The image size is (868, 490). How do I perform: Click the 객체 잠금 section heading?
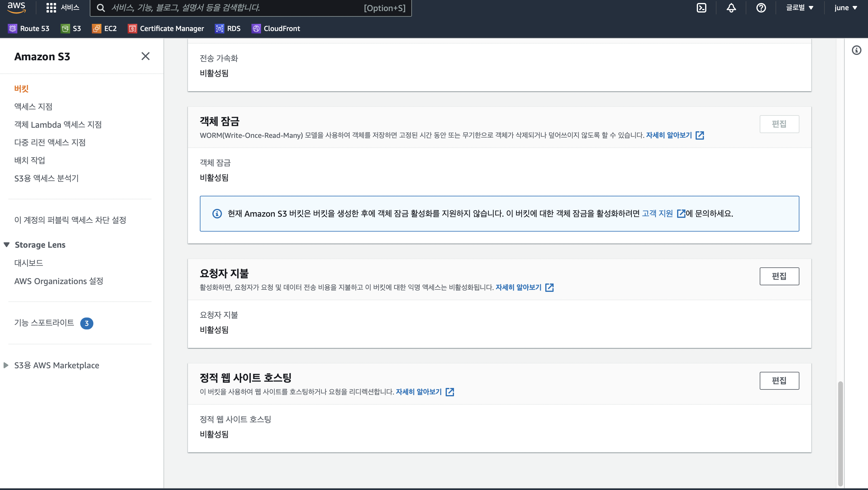(219, 121)
